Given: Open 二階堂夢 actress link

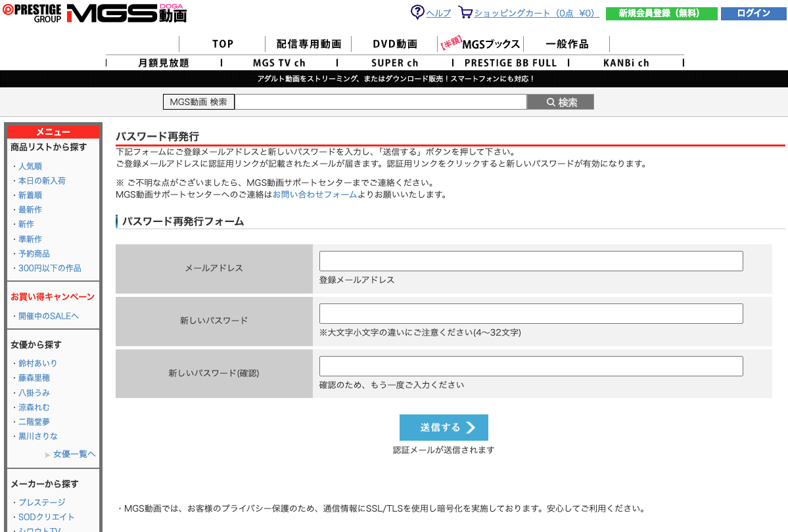Looking at the screenshot, I should 34,422.
